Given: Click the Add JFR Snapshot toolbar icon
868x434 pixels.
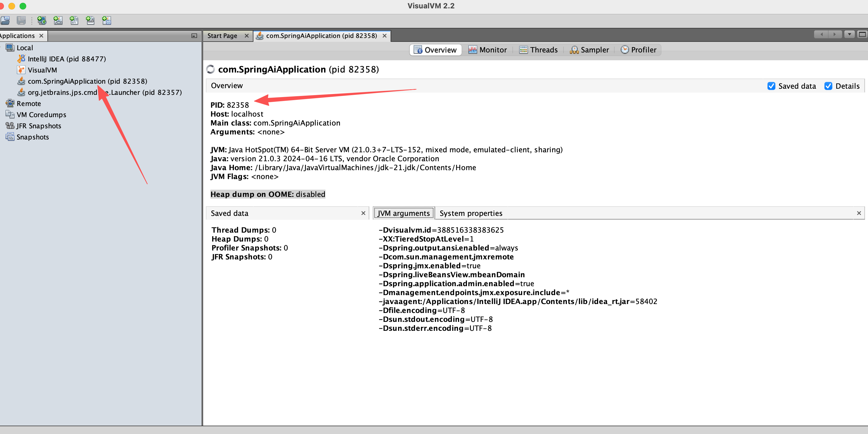Looking at the screenshot, I should tap(90, 21).
